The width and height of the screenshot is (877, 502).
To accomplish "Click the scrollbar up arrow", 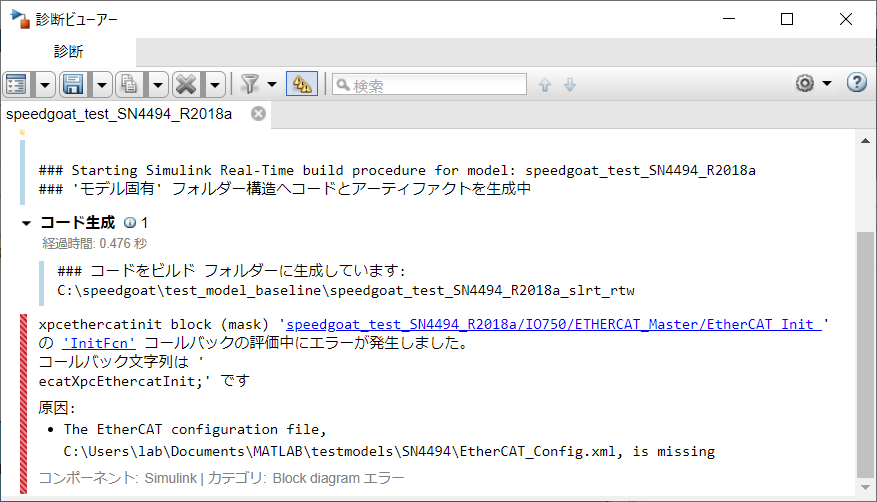I will (865, 141).
